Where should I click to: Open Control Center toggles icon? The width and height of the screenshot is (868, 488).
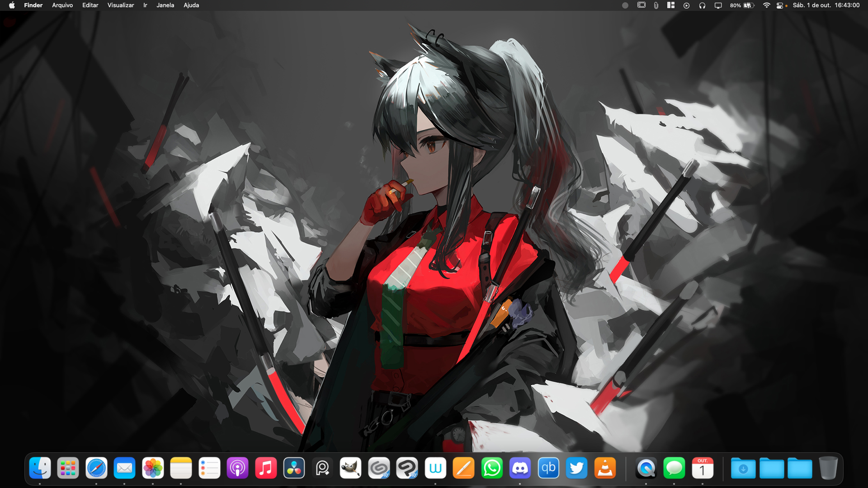pos(780,5)
